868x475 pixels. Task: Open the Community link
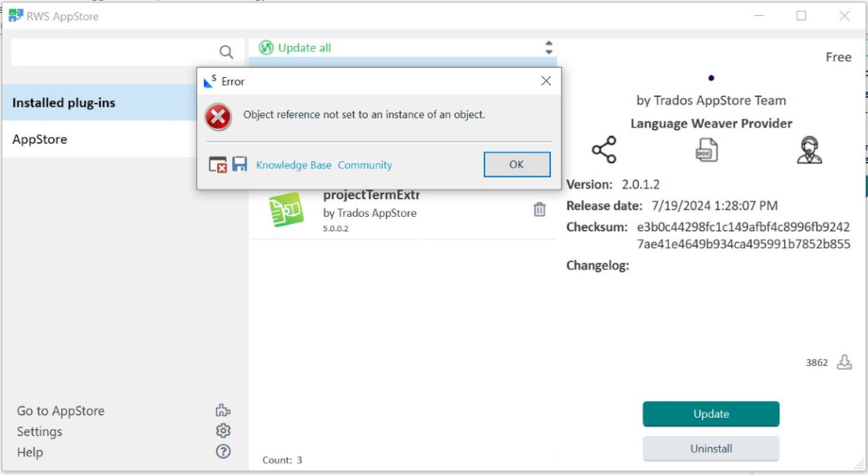point(365,164)
